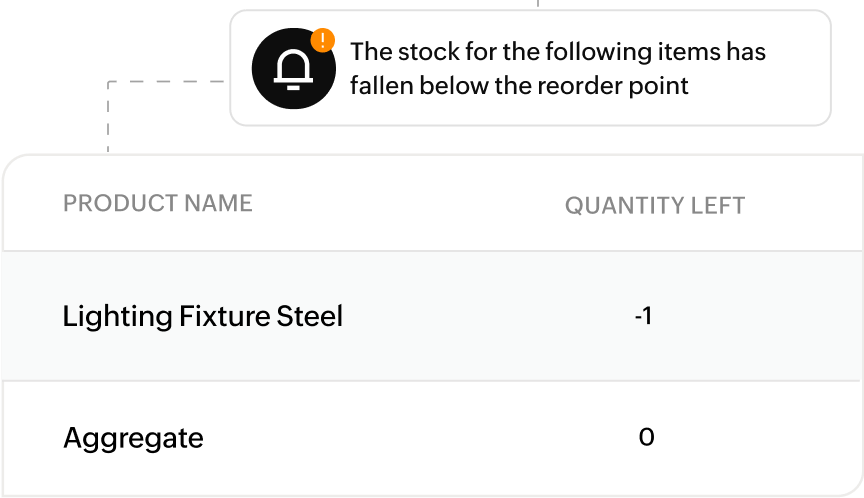Select the Aggregate product name
Image resolution: width=864 pixels, height=498 pixels.
(x=133, y=438)
